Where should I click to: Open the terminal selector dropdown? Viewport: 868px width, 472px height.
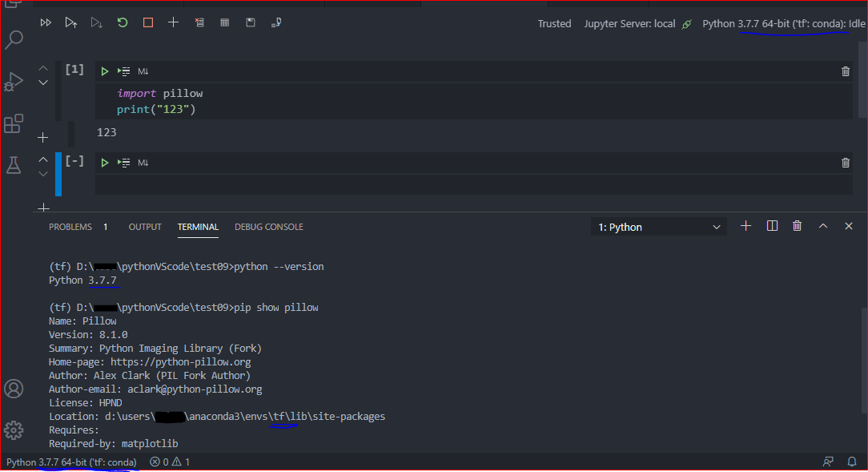(x=658, y=226)
